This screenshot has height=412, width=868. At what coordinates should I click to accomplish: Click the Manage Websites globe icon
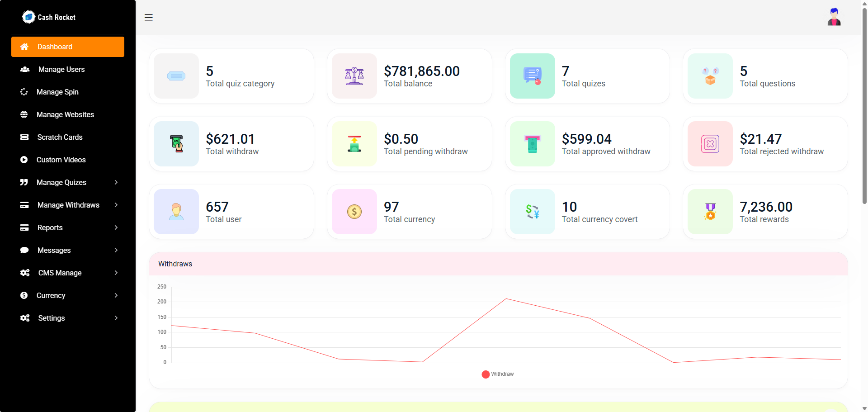pyautogui.click(x=24, y=114)
